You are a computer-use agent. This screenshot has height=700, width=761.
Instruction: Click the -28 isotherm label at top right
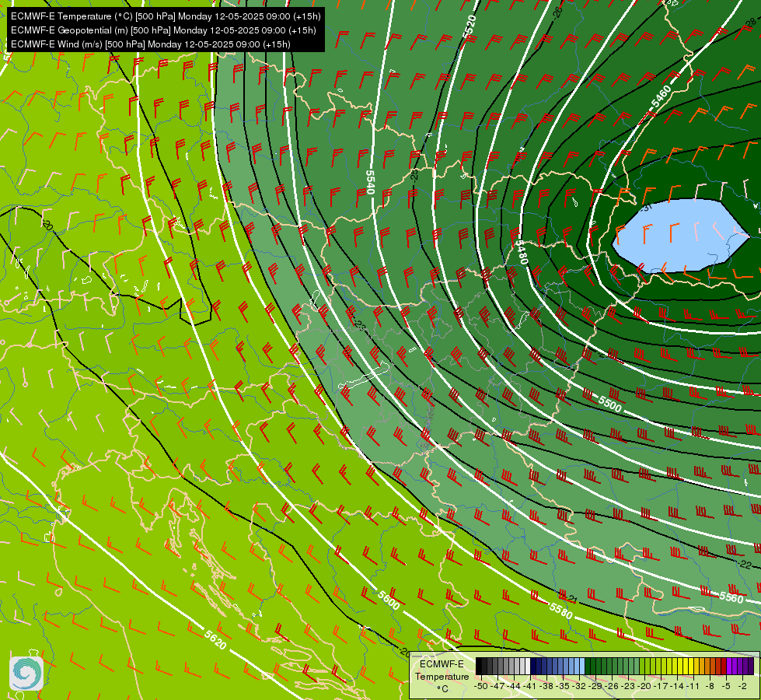click(x=750, y=22)
